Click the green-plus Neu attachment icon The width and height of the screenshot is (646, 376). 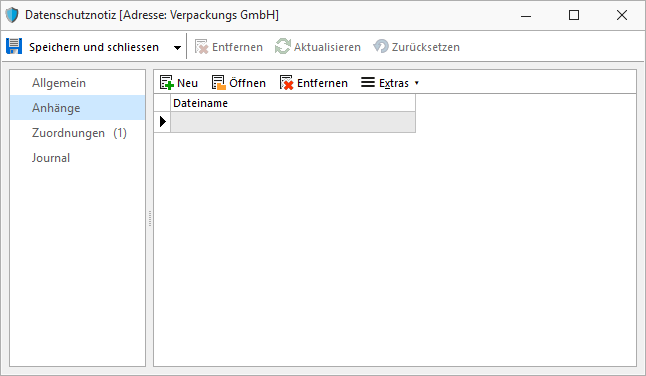coord(166,83)
